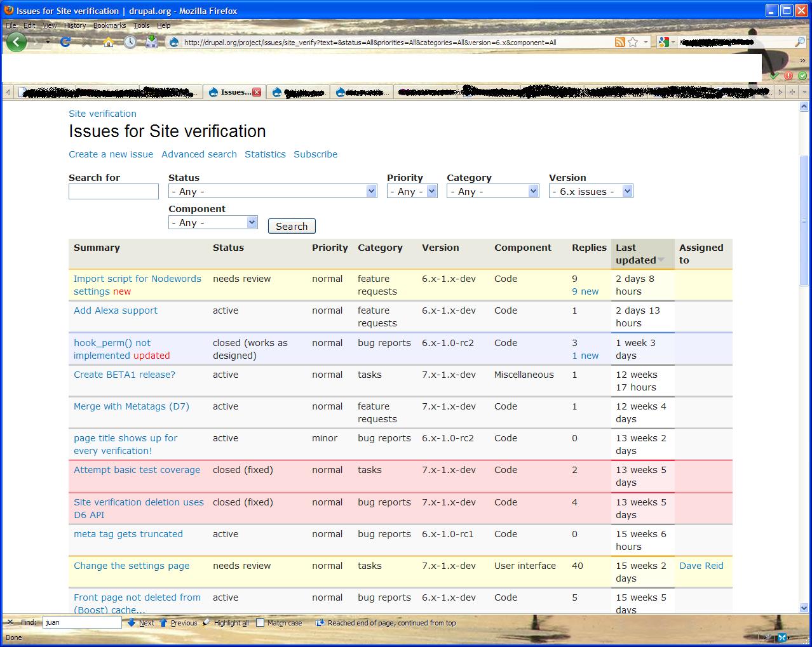Click the green circled checkmark icon

pyautogui.click(x=802, y=75)
